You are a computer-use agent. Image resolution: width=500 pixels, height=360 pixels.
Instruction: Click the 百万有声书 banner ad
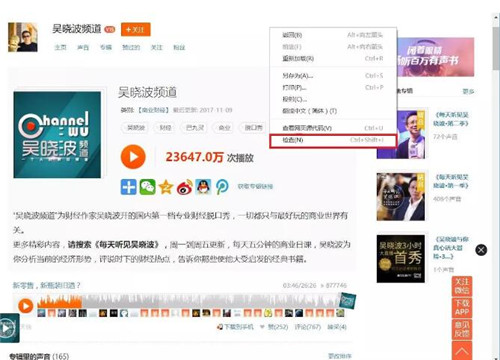pyautogui.click(x=435, y=57)
